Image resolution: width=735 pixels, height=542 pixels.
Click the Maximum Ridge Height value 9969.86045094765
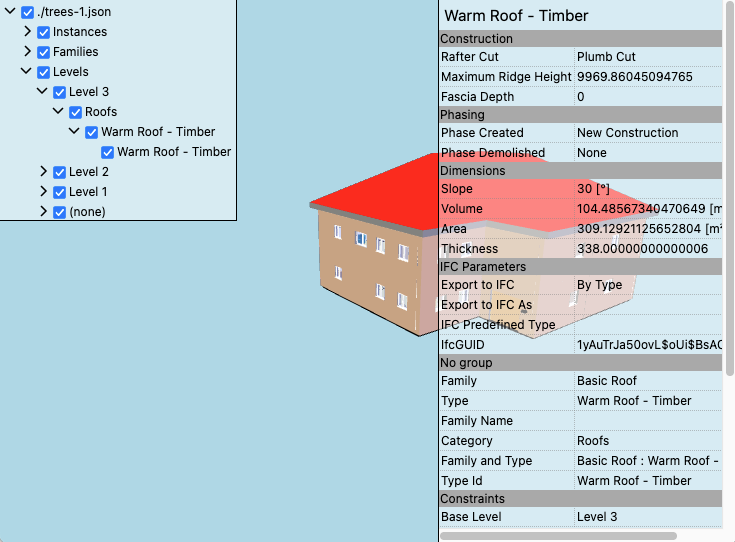pos(635,77)
